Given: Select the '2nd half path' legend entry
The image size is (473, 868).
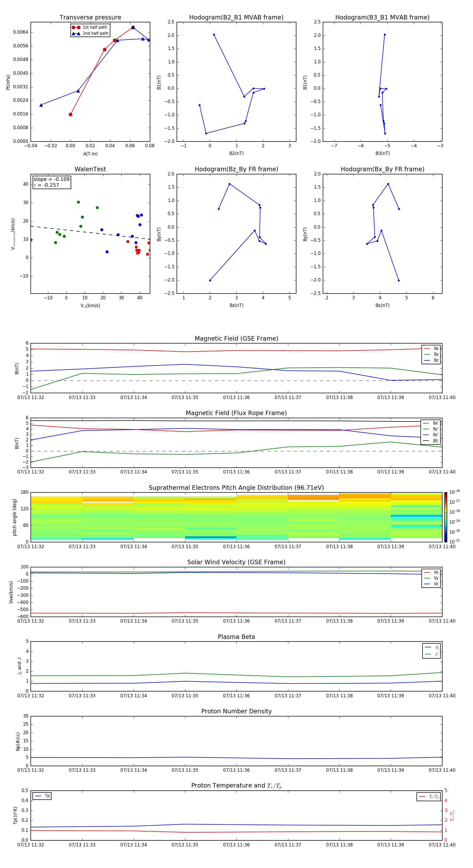Looking at the screenshot, I should (90, 33).
